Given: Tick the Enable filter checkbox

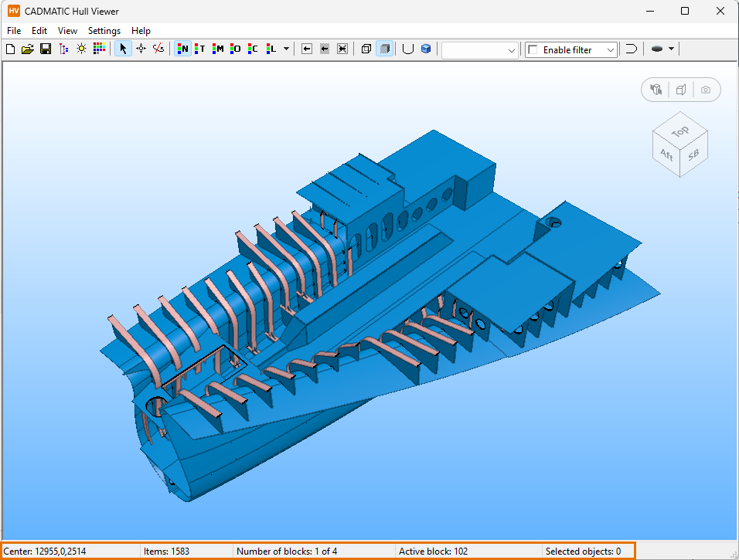Looking at the screenshot, I should pyautogui.click(x=533, y=49).
